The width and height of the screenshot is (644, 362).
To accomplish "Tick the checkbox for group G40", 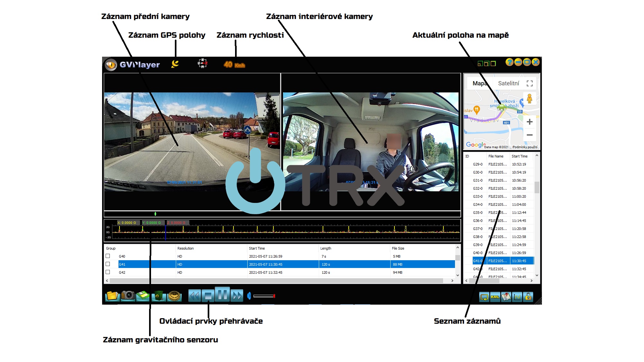I will (x=108, y=256).
